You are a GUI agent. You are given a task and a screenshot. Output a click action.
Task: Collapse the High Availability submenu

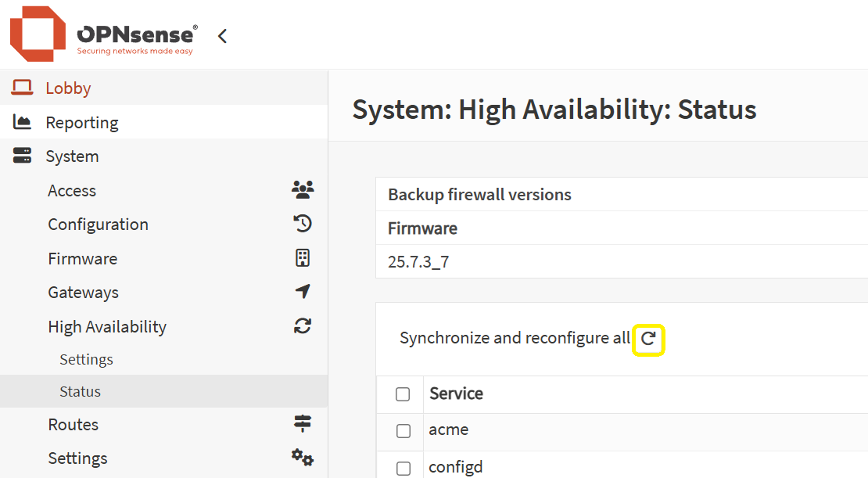[107, 326]
